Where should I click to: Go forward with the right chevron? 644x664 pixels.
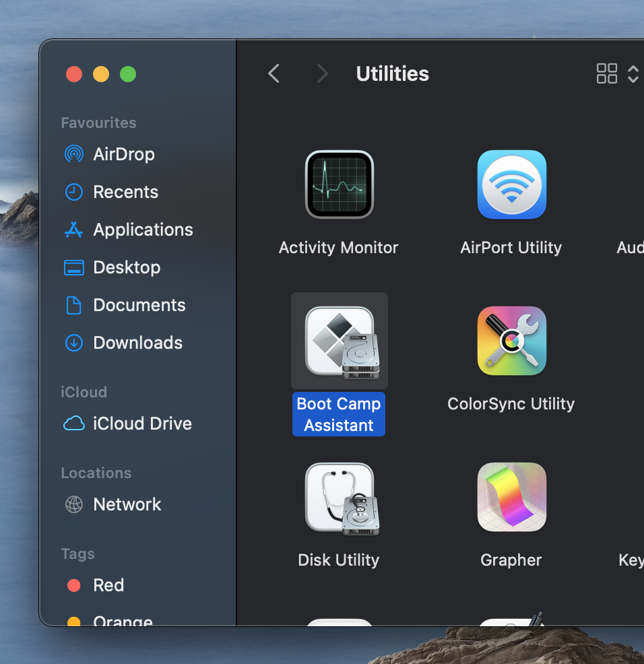pos(323,73)
